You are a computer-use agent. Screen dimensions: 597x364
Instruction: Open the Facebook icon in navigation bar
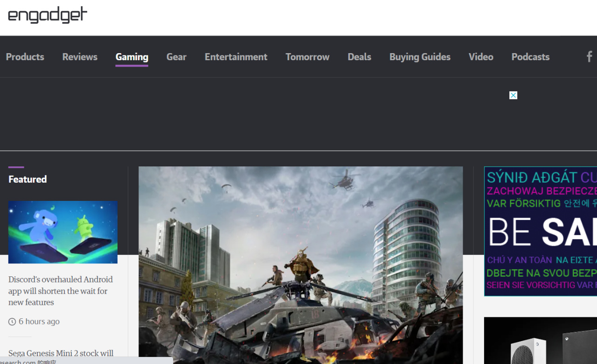(x=590, y=57)
